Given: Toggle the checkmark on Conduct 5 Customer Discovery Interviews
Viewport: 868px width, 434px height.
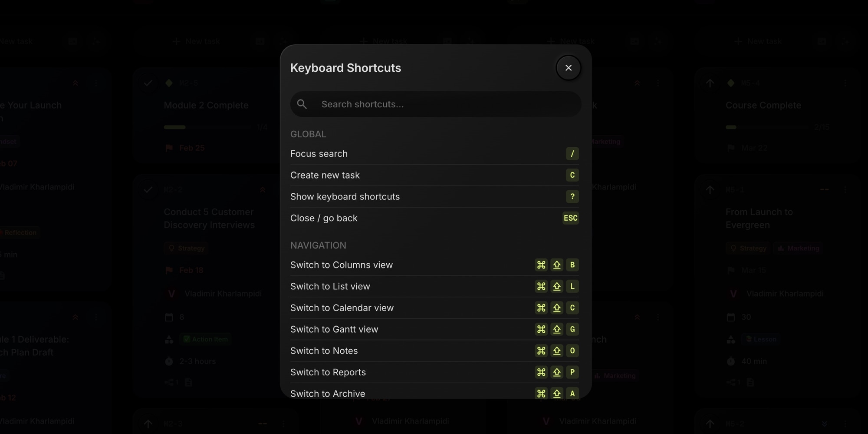Looking at the screenshot, I should pos(148,189).
